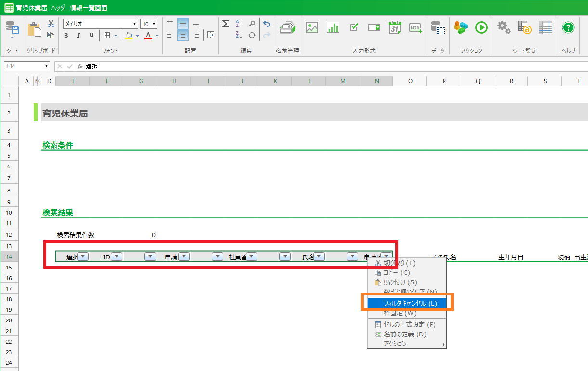The image size is (588, 371).
Task: Click the green help question mark icon
Action: tap(568, 27)
